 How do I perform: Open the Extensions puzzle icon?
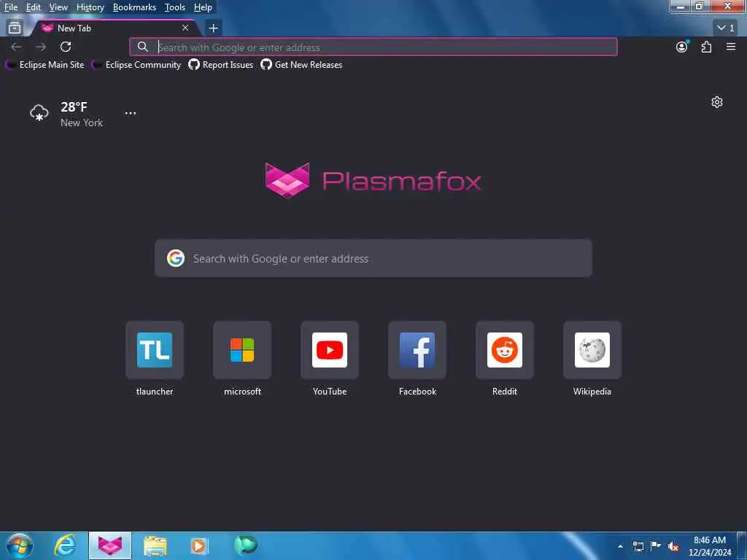[x=706, y=47]
